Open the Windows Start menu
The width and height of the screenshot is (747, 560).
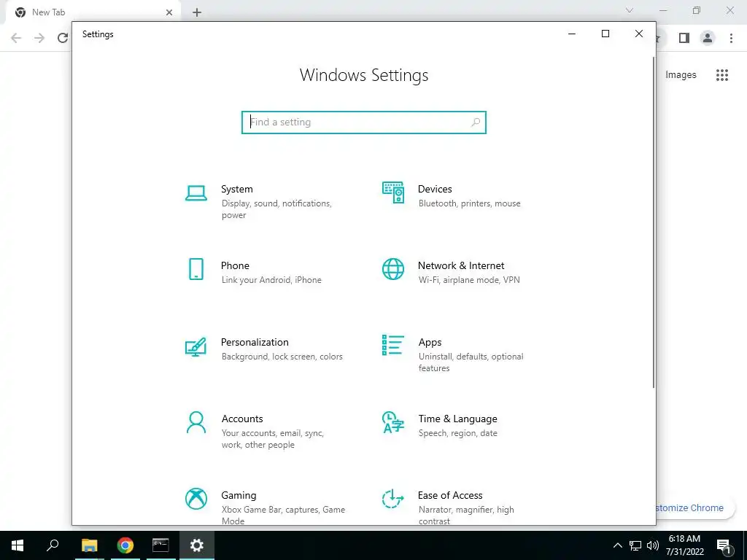tap(18, 545)
